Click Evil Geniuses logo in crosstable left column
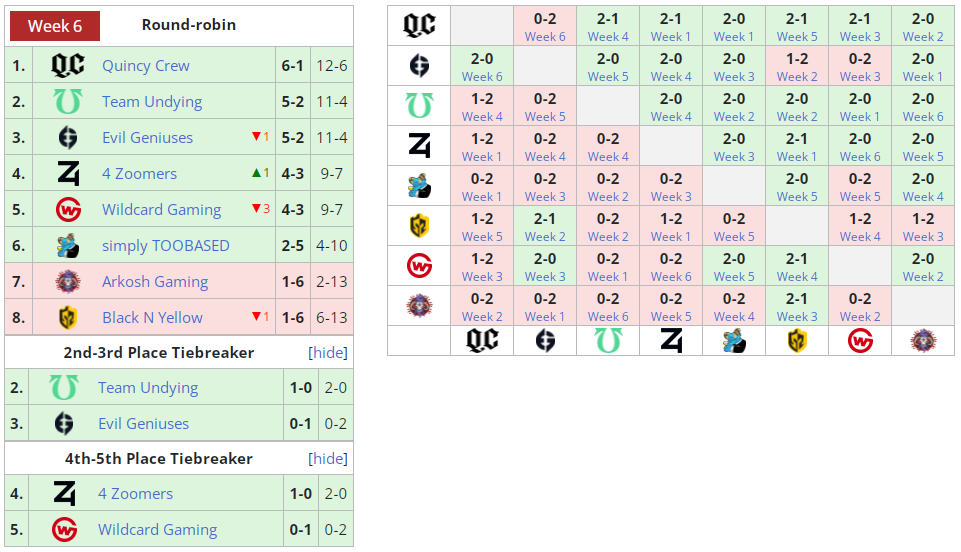 (x=419, y=66)
